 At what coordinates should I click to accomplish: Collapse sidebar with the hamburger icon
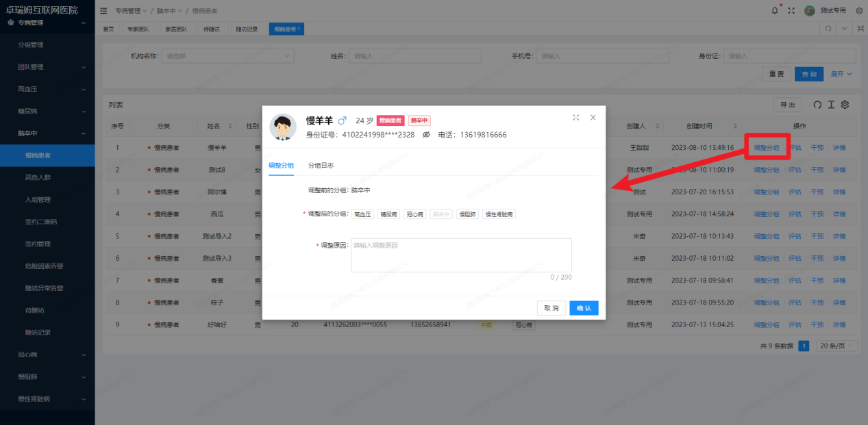click(103, 11)
